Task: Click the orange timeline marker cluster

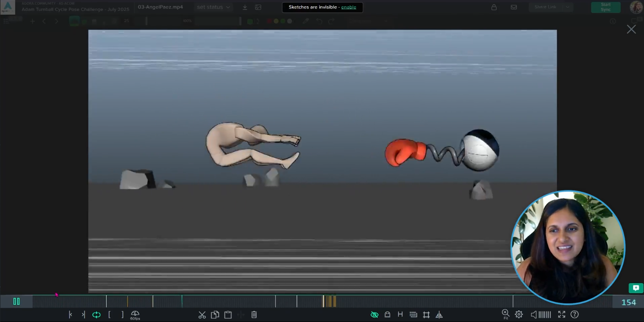Action: [x=330, y=301]
